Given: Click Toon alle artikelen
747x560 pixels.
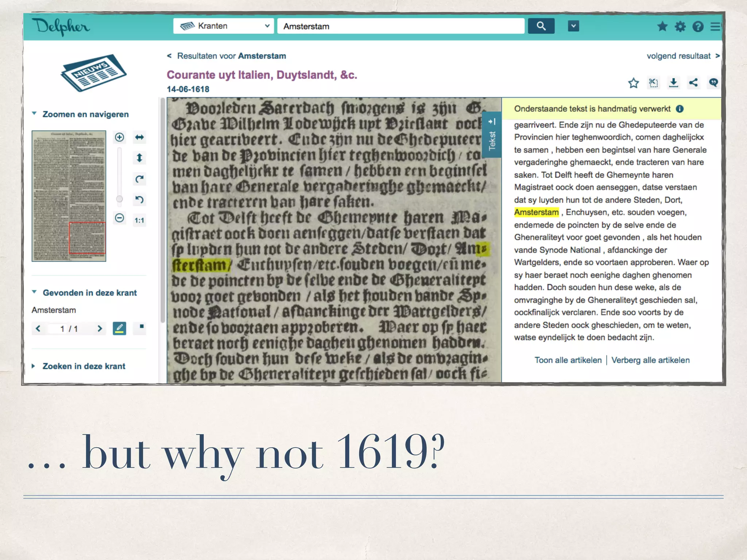Looking at the screenshot, I should tap(568, 360).
